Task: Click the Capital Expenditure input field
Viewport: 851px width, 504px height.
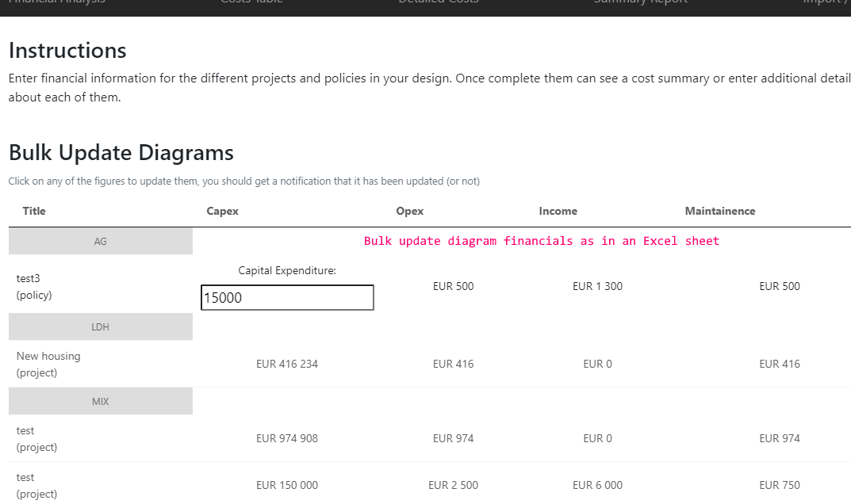Action: (287, 297)
